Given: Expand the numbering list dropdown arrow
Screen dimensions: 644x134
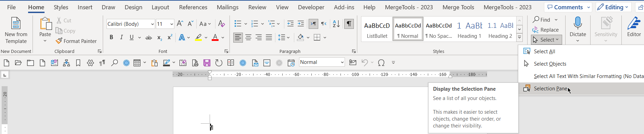Looking at the screenshot, I should tap(262, 24).
